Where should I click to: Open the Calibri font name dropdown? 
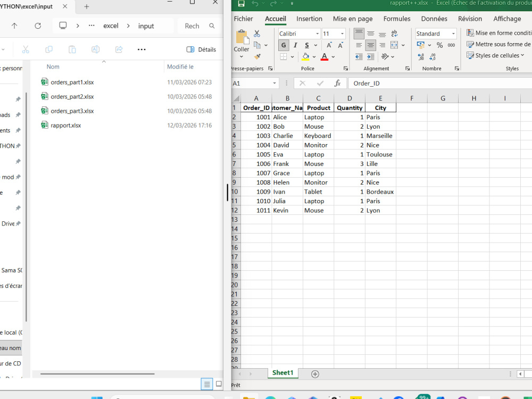click(317, 34)
